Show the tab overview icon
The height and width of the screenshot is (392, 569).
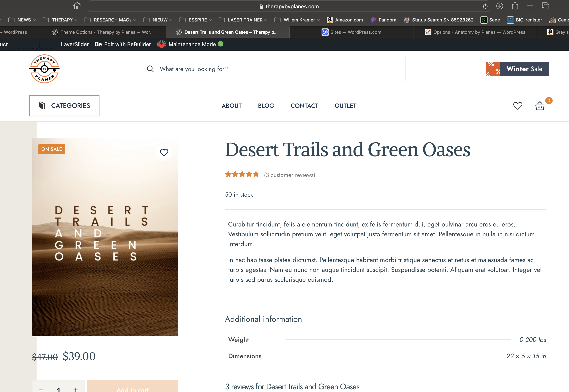coord(545,6)
